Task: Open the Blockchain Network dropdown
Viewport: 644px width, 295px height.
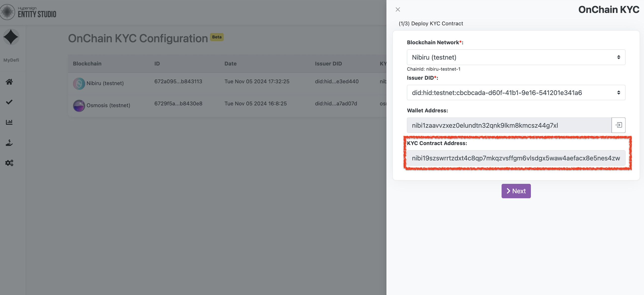Action: pyautogui.click(x=516, y=57)
